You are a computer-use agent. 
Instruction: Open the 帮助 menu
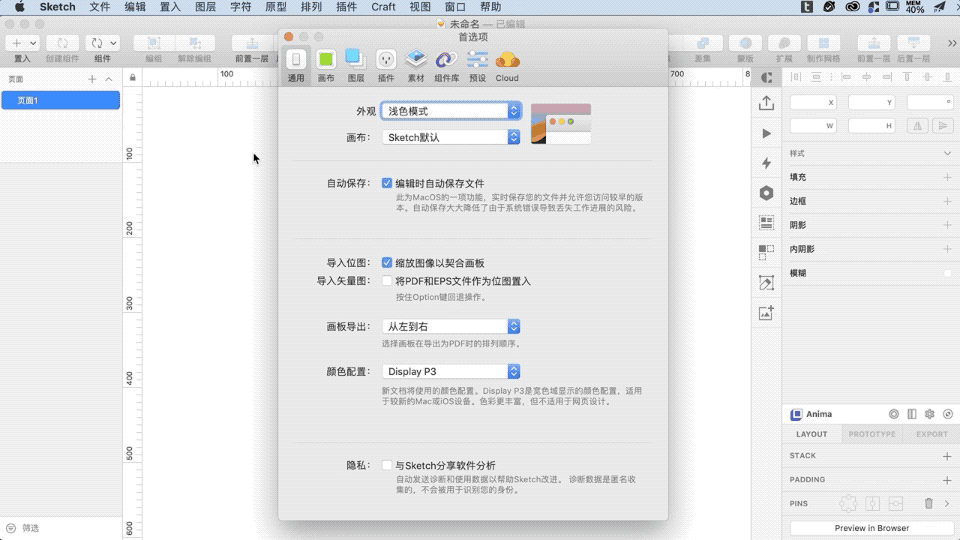(490, 7)
